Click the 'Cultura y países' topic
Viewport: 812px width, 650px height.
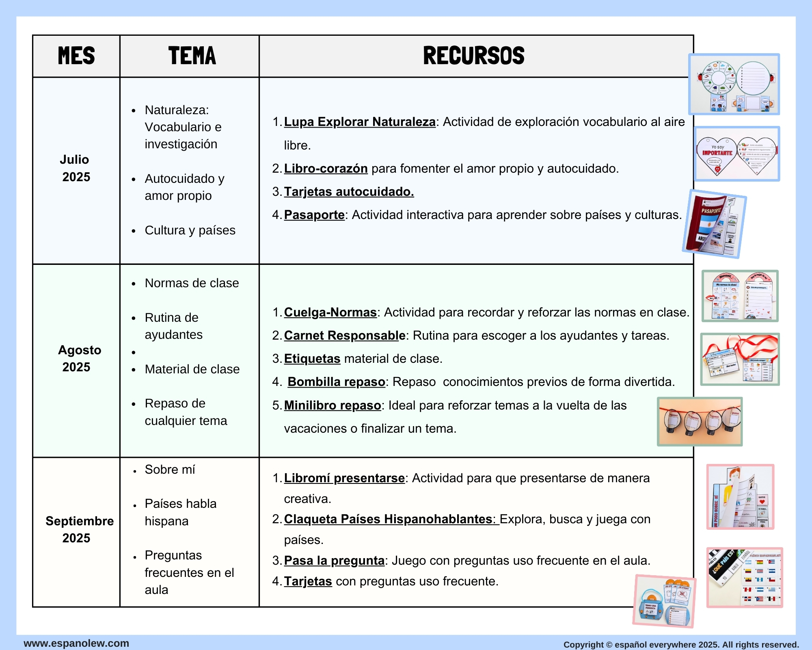[190, 230]
